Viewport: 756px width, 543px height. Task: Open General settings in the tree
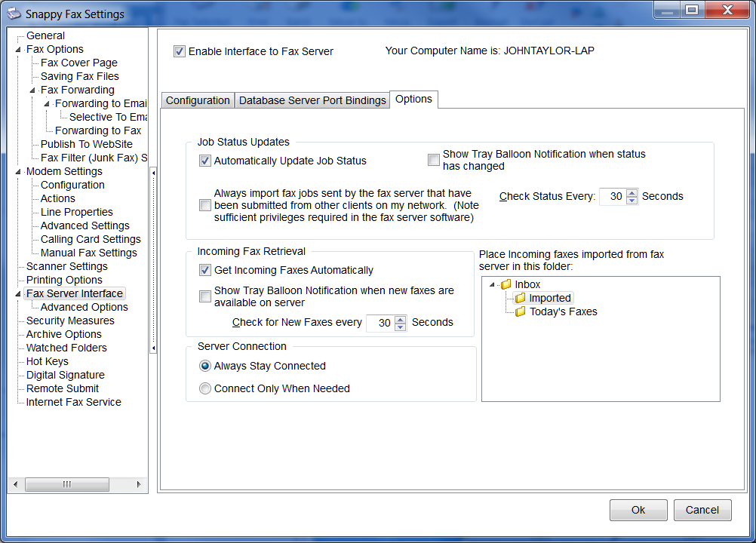[45, 35]
